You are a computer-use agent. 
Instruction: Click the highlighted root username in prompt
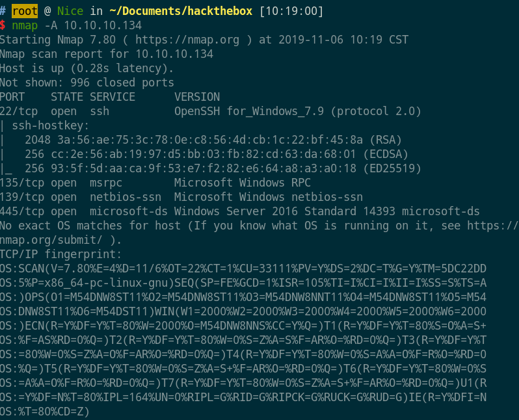coord(25,11)
